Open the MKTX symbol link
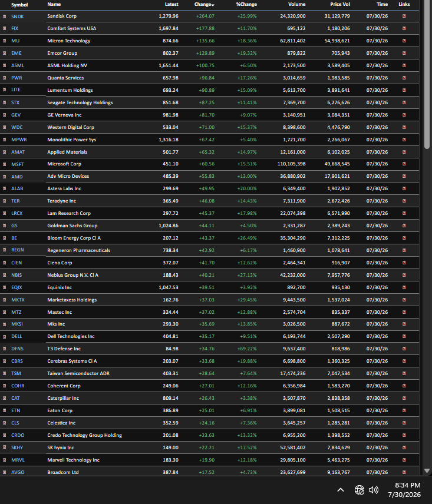Image resolution: width=432 pixels, height=504 pixels. (18, 300)
